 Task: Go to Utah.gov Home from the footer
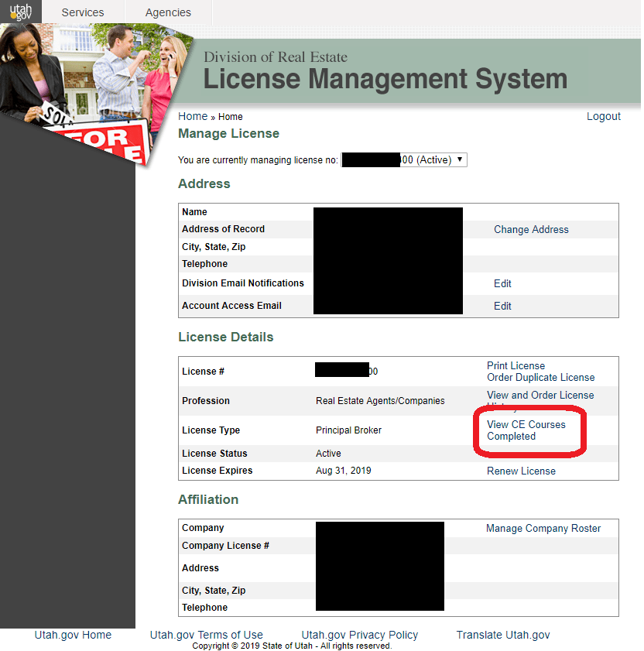click(73, 635)
